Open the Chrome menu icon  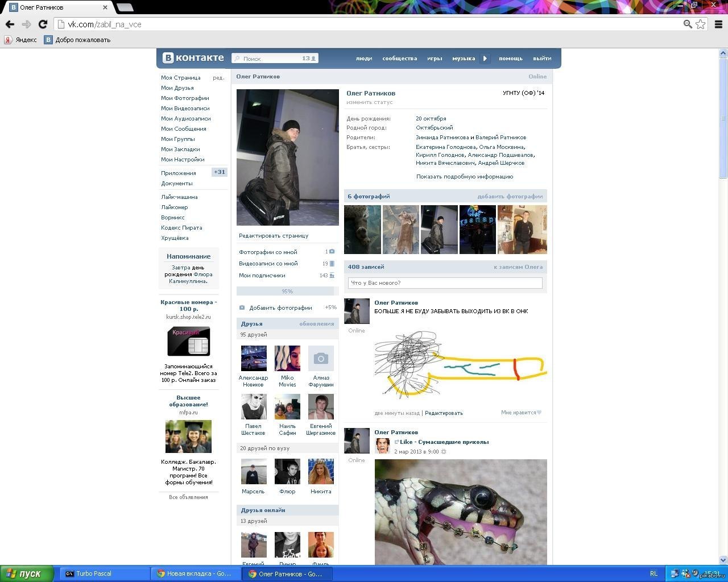[x=718, y=24]
